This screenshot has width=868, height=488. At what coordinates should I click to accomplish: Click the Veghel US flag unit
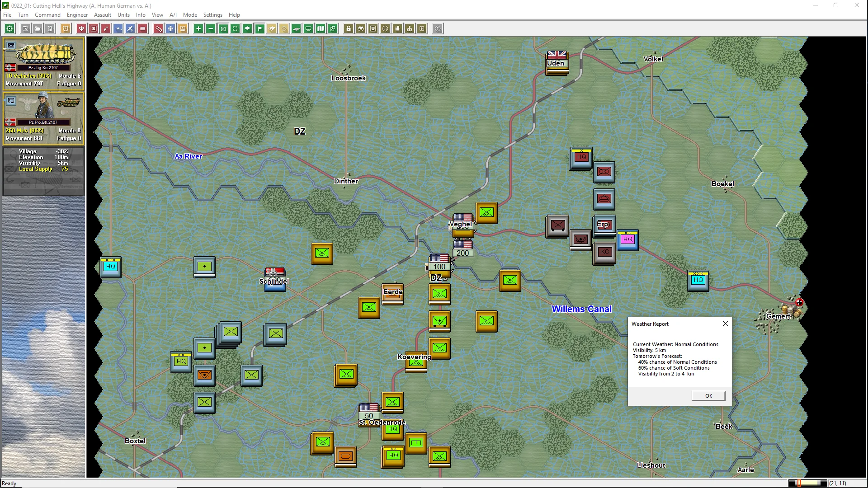(463, 225)
